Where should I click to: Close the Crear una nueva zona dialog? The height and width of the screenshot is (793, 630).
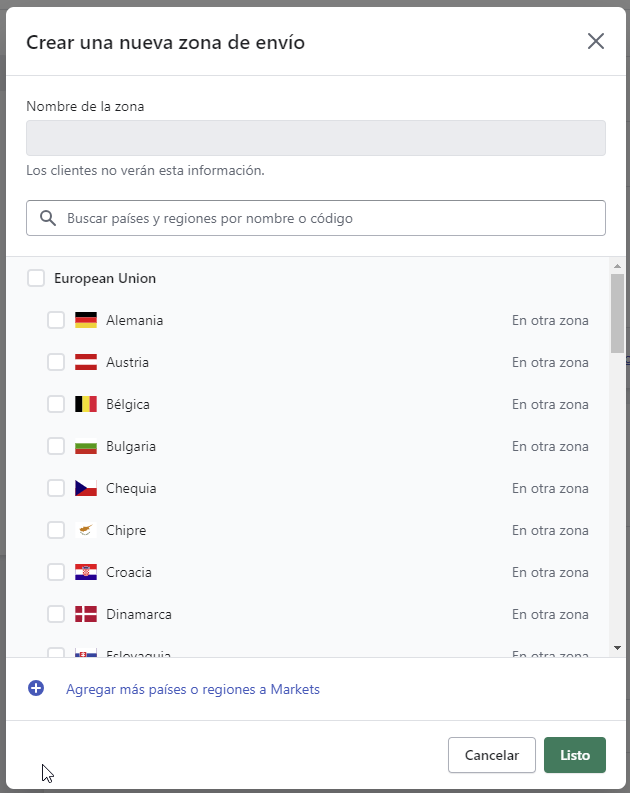click(x=596, y=41)
